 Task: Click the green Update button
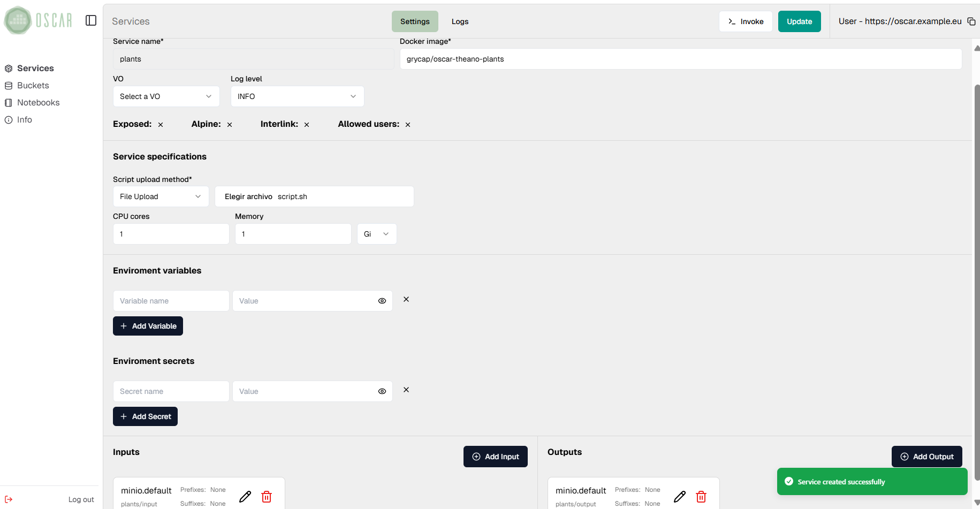(799, 21)
